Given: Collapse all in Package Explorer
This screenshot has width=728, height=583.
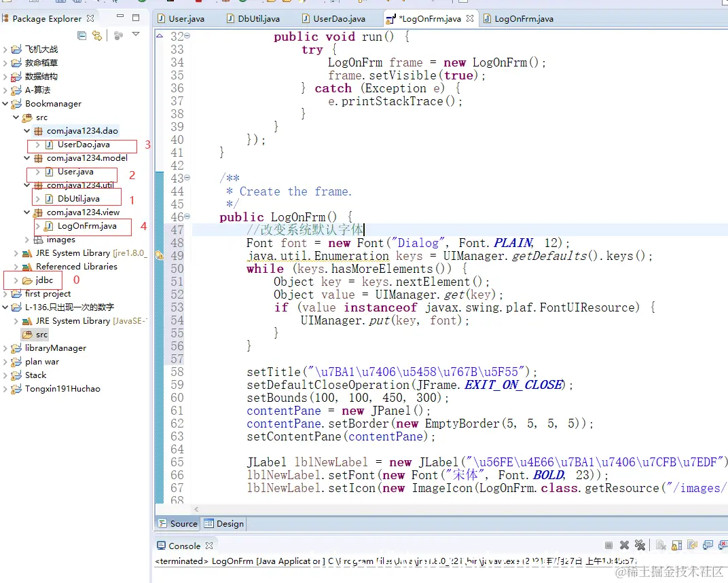Looking at the screenshot, I should [x=82, y=35].
